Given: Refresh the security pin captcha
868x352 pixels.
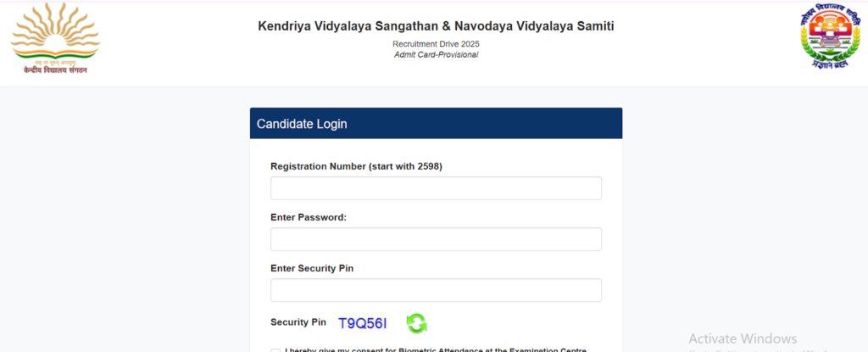Looking at the screenshot, I should [x=416, y=322].
